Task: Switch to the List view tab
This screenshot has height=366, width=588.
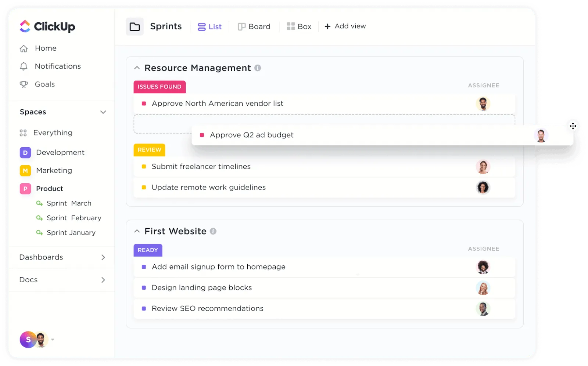Action: pyautogui.click(x=209, y=27)
